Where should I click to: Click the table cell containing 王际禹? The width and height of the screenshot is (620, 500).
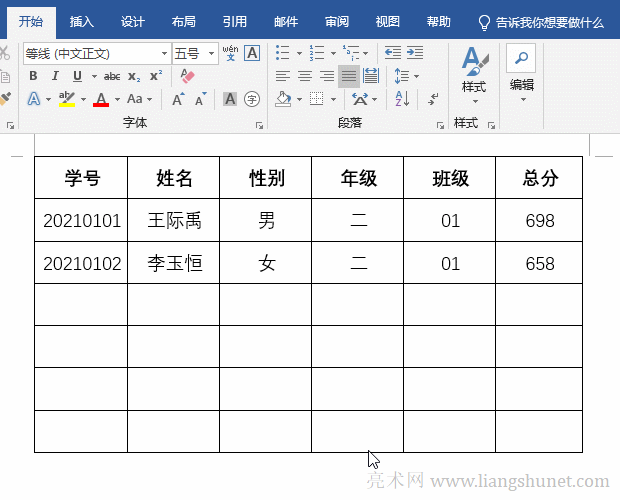pos(174,220)
